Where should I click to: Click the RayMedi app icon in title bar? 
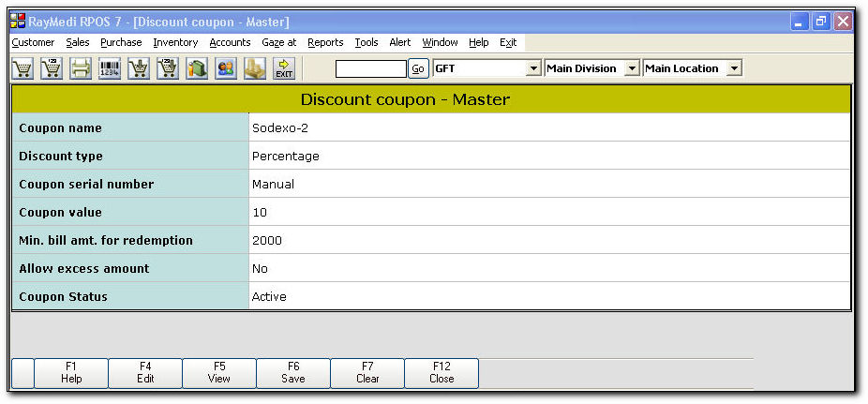[18, 22]
